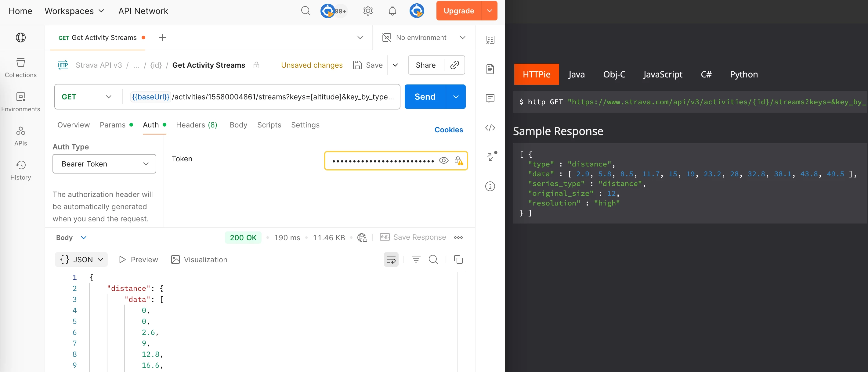This screenshot has width=868, height=372.
Task: Open the Upgrade dropdown arrow
Action: pos(489,11)
